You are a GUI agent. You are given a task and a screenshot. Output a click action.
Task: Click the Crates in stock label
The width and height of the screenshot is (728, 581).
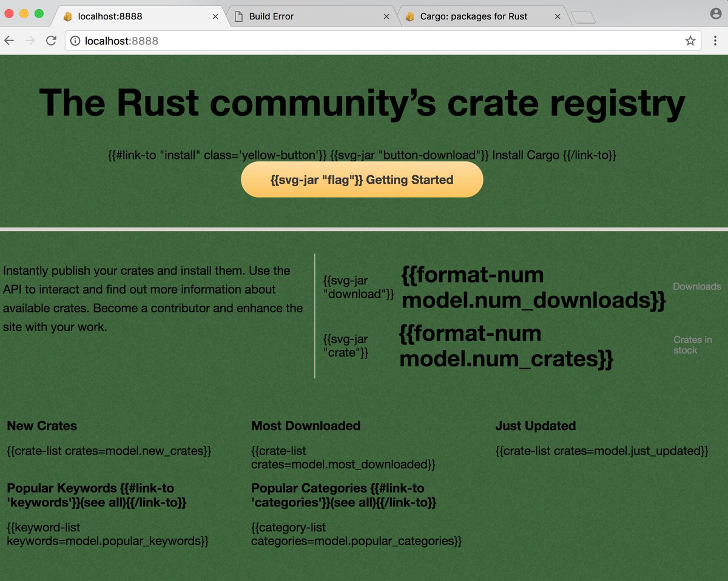coord(693,345)
